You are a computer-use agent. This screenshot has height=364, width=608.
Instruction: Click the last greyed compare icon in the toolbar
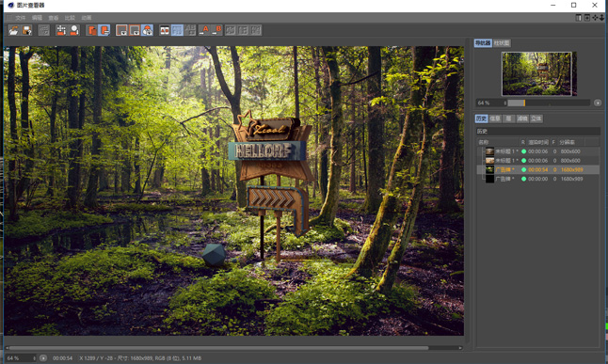click(x=256, y=30)
